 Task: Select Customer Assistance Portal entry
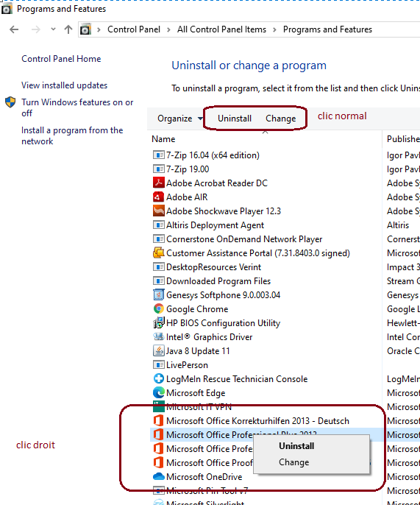[x=257, y=252]
